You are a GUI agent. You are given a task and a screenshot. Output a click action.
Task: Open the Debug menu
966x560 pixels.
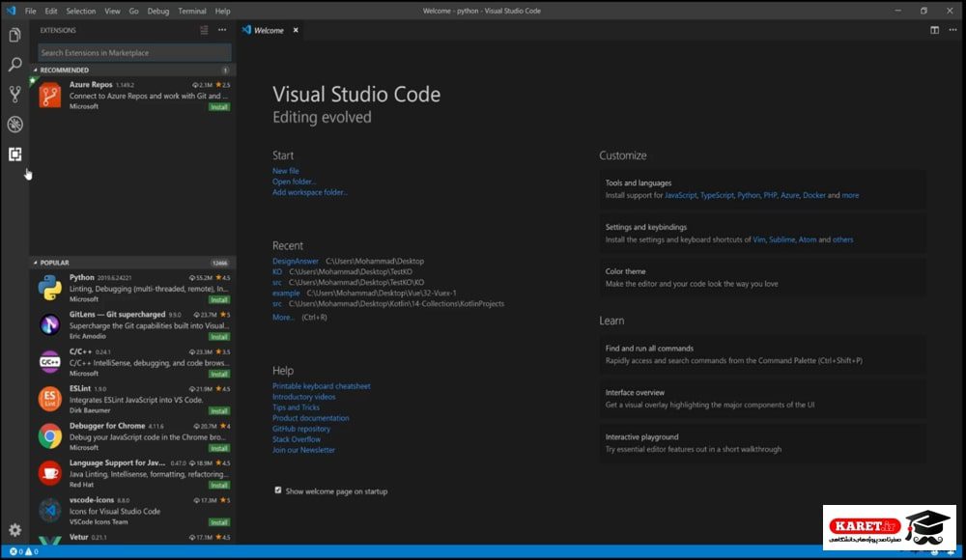pyautogui.click(x=157, y=11)
